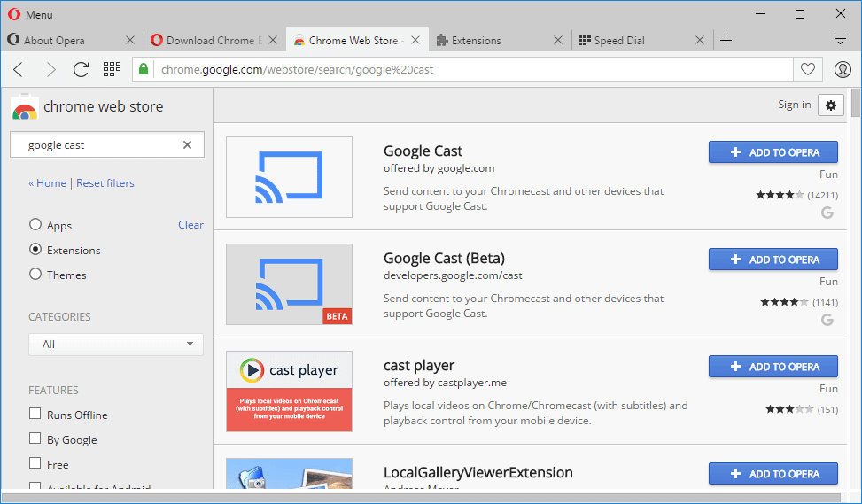Open a new tab with the plus icon
862x504 pixels.
tap(726, 40)
